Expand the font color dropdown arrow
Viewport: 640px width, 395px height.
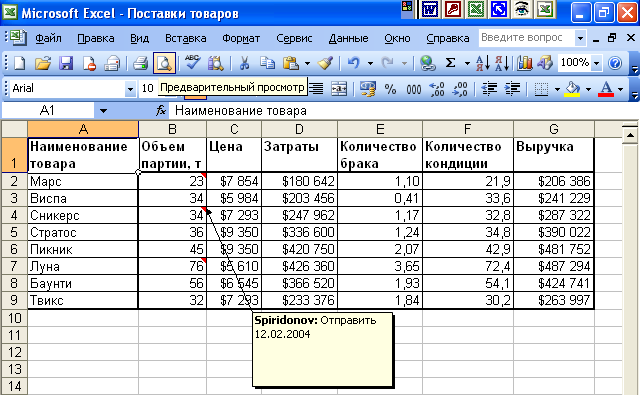click(x=621, y=89)
